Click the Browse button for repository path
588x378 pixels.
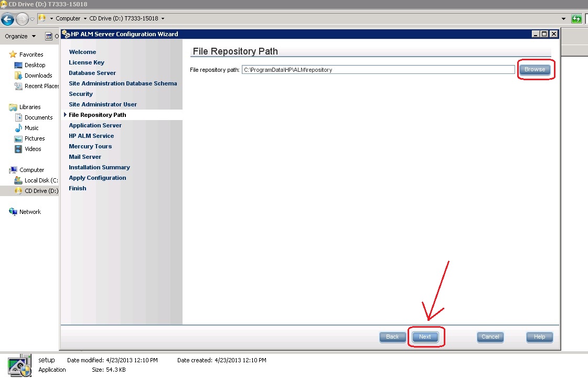point(534,69)
